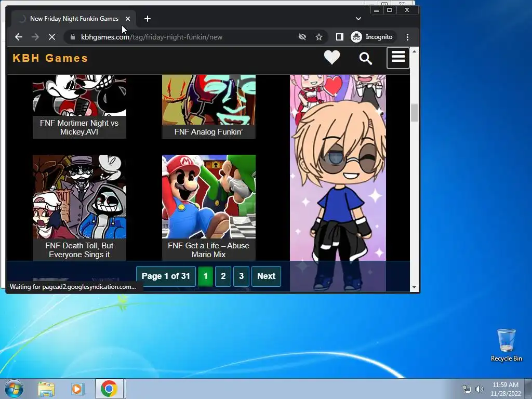Open the KBH Games search magnifier

click(365, 58)
